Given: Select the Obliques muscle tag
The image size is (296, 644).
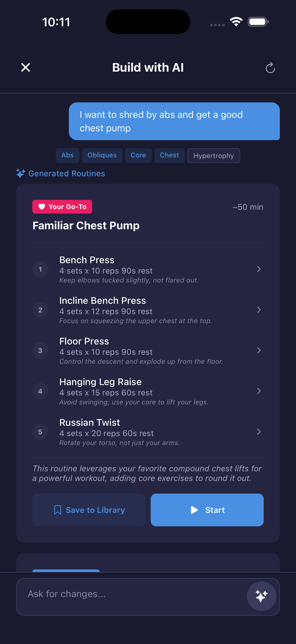Looking at the screenshot, I should [102, 155].
